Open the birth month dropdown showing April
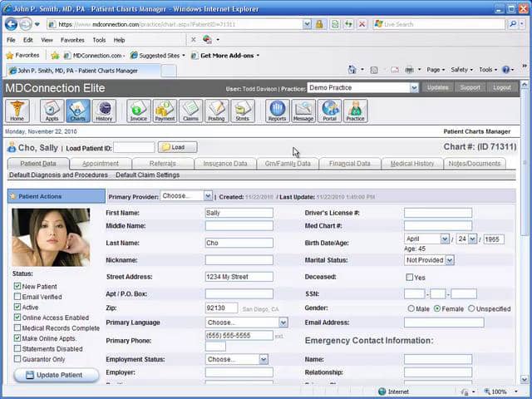 tap(426, 239)
